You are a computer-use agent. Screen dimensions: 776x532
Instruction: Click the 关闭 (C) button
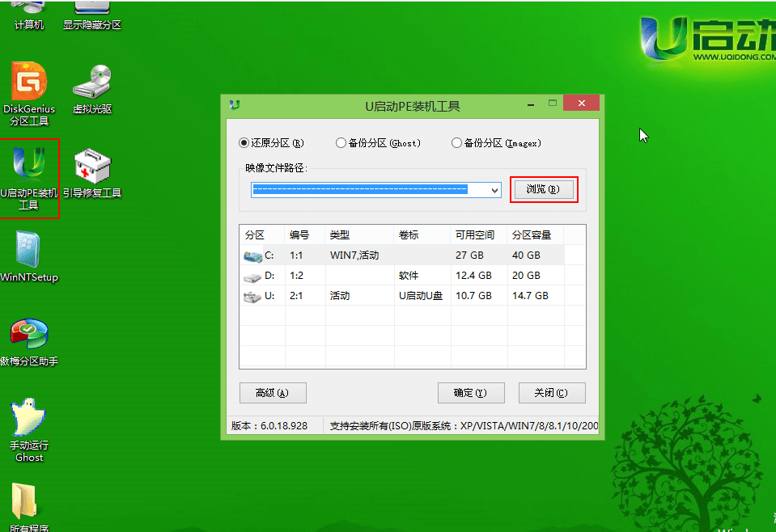click(552, 393)
